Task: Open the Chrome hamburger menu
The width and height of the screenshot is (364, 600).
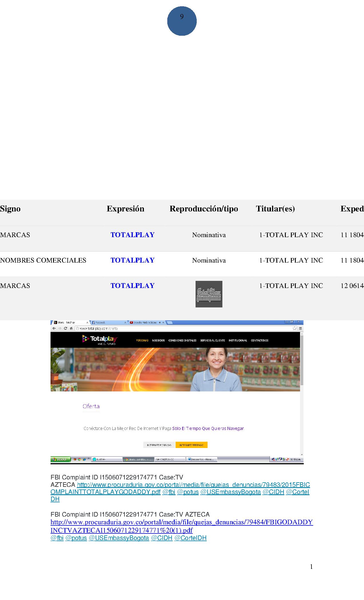Action: pyautogui.click(x=300, y=329)
